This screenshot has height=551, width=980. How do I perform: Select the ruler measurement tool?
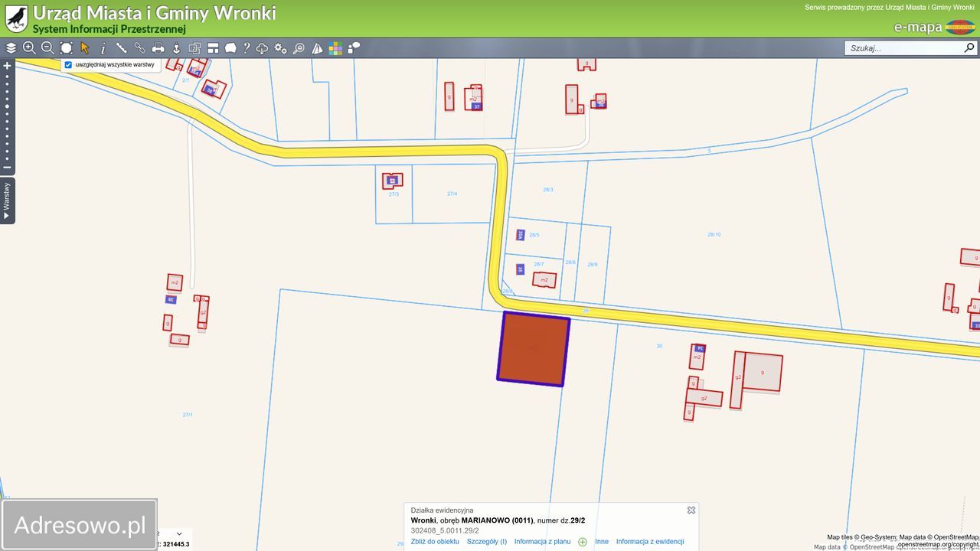click(122, 48)
